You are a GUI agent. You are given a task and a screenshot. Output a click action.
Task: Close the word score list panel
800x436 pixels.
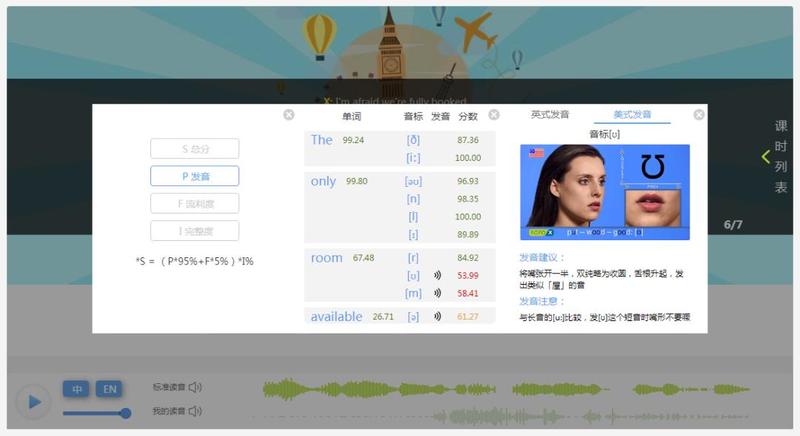pyautogui.click(x=493, y=115)
